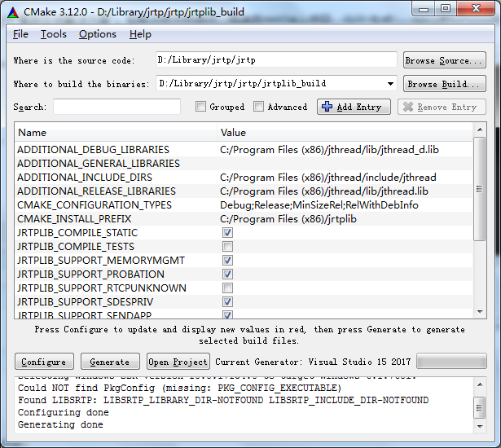Image resolution: width=501 pixels, height=448 pixels.
Task: Enable the Grouped checkbox
Action: coord(200,107)
